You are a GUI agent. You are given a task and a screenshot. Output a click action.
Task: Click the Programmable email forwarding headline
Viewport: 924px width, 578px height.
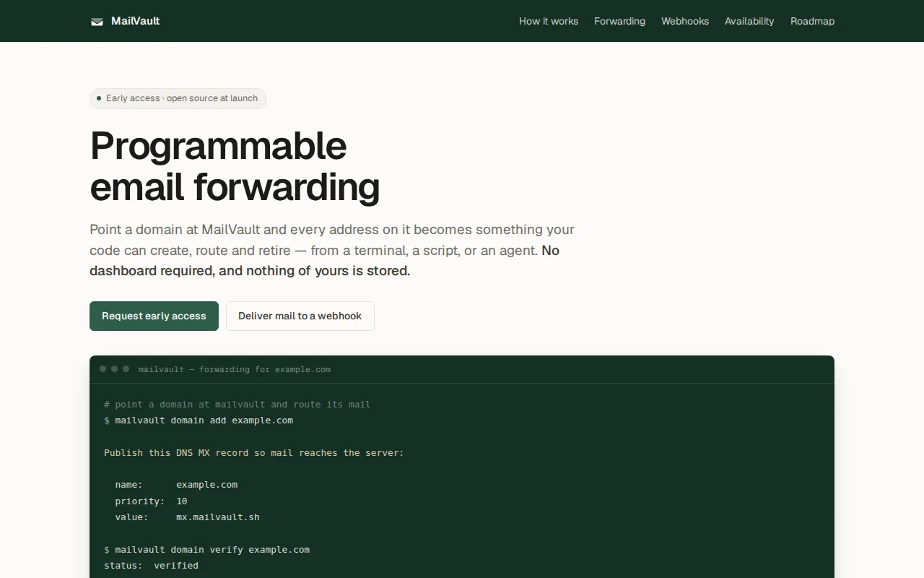click(x=235, y=166)
